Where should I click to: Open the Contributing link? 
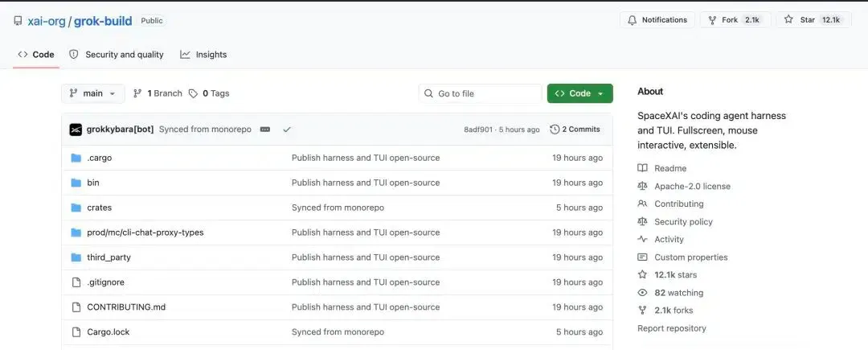pos(678,204)
